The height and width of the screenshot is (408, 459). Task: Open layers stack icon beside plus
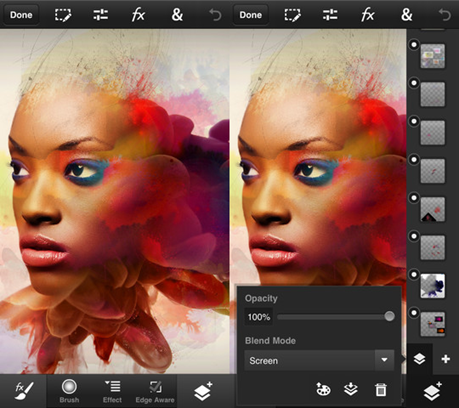419,359
